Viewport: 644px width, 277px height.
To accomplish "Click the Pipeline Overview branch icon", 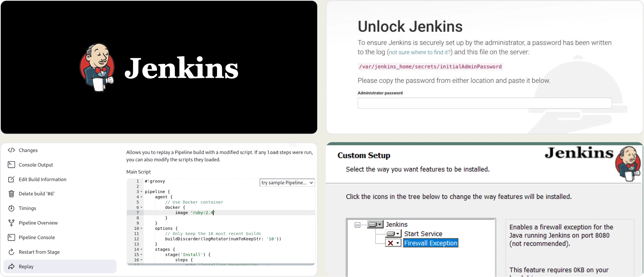I will point(11,223).
